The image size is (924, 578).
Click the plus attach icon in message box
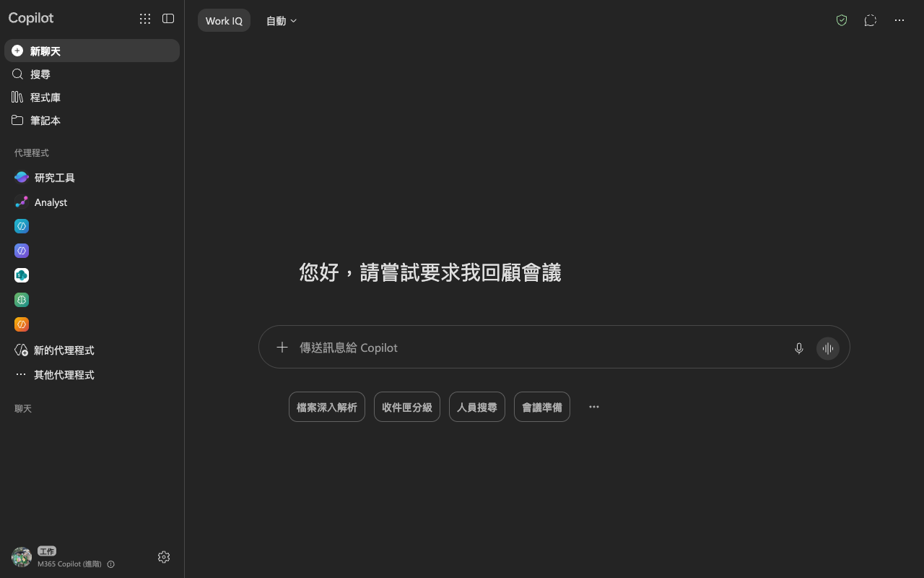click(282, 348)
